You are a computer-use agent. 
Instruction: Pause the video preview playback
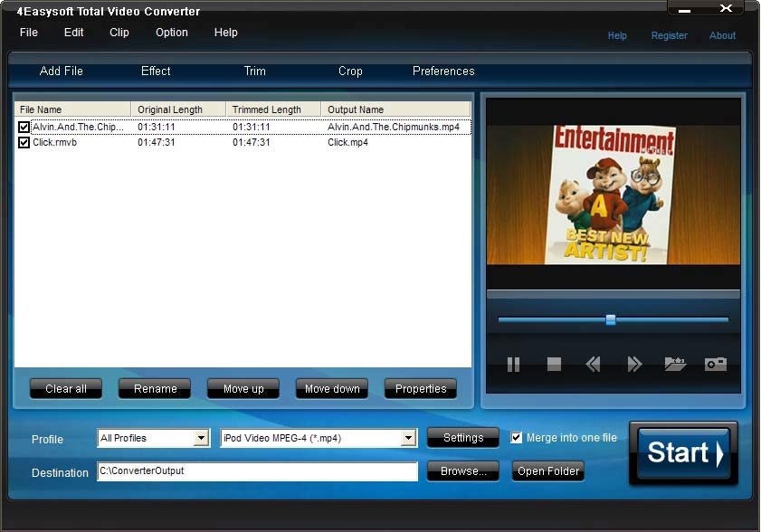click(x=513, y=365)
